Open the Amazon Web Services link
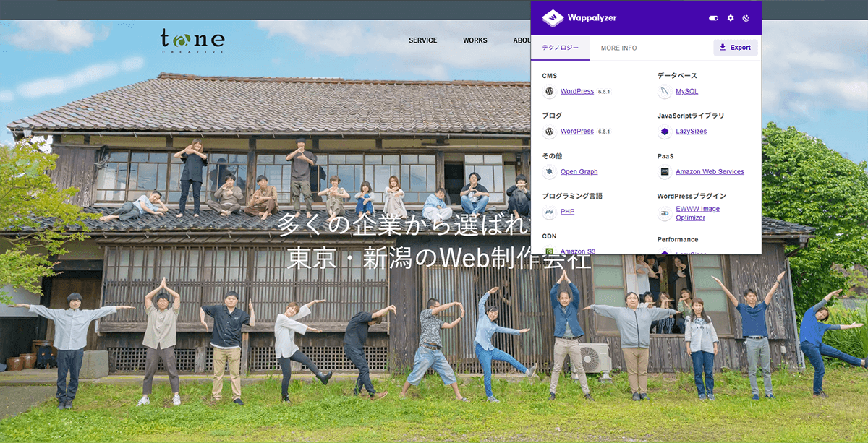 point(710,172)
